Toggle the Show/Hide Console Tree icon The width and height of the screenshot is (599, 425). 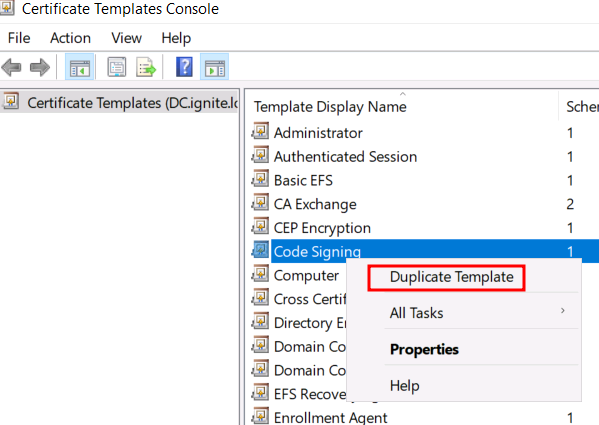(x=79, y=67)
